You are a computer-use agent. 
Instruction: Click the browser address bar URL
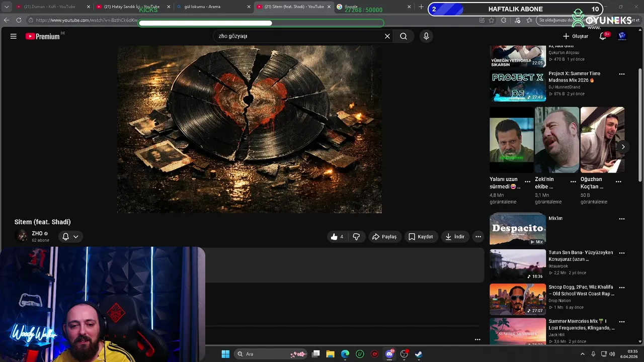pyautogui.click(x=86, y=20)
